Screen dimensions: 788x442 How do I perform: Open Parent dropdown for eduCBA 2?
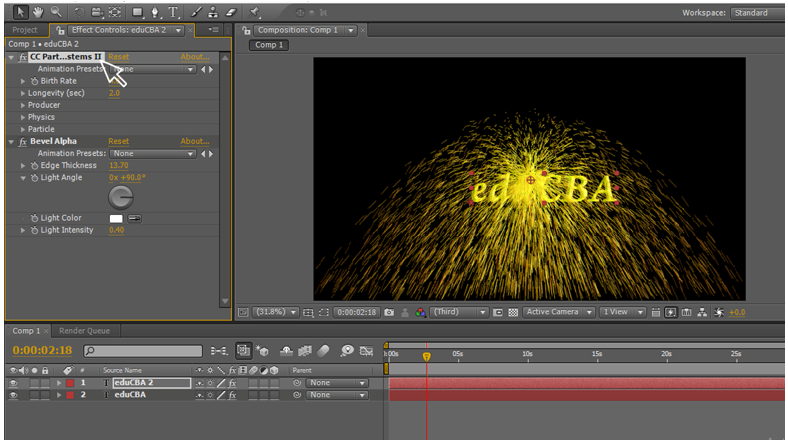337,383
